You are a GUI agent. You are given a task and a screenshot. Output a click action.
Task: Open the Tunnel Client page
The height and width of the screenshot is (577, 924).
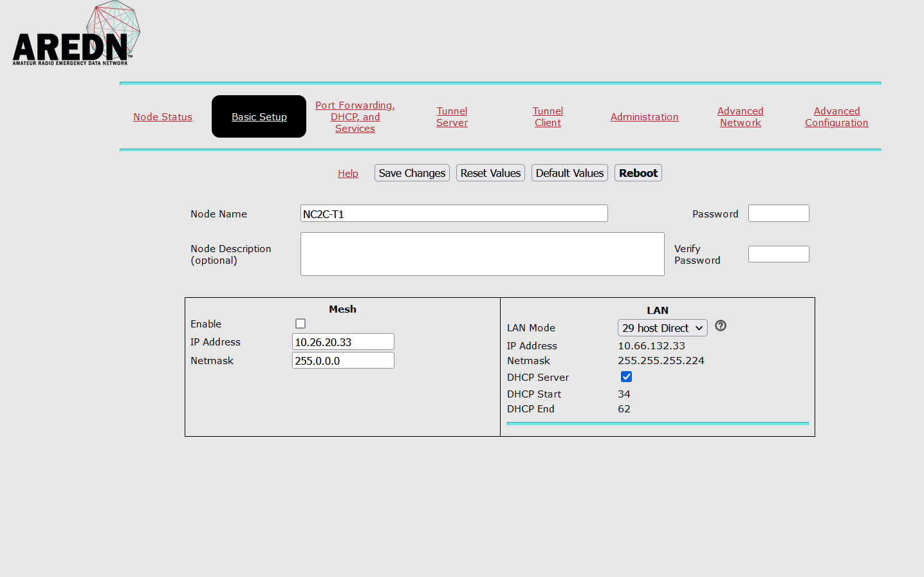pos(548,116)
